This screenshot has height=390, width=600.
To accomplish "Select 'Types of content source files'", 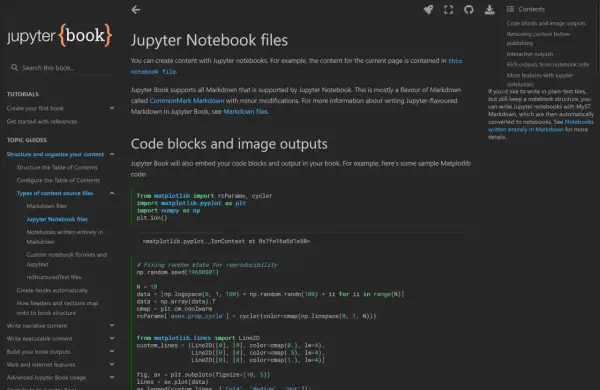I will coord(55,193).
